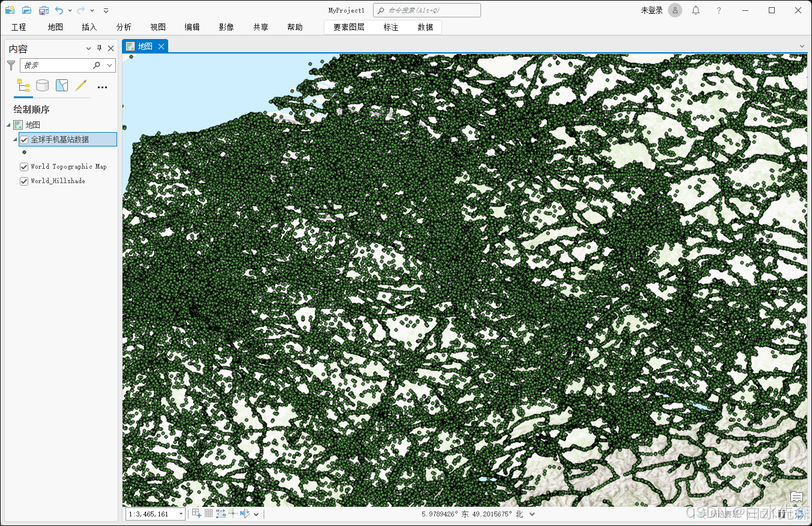Viewport: 812px width, 526px height.
Task: Collapse the 地图 map node in Contents
Action: click(8, 125)
